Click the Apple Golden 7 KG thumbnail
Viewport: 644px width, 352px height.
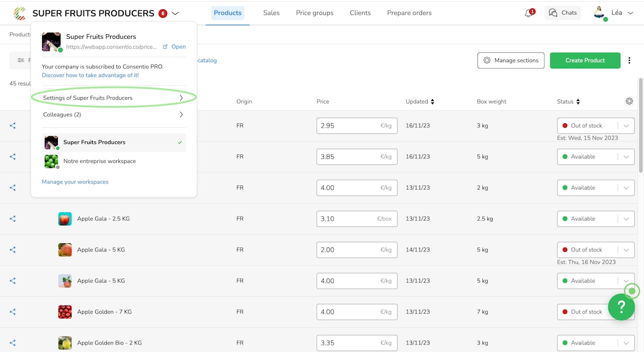[65, 312]
